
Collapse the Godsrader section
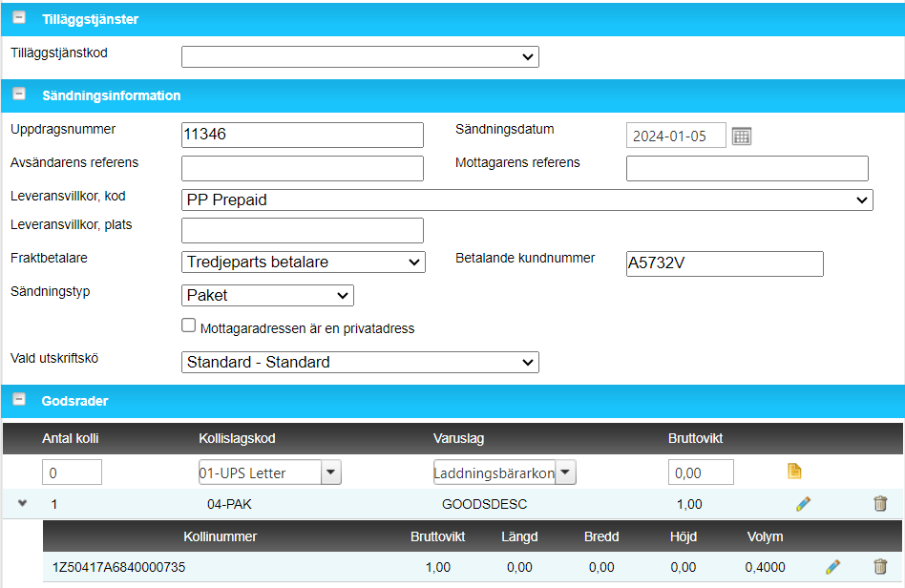point(18,401)
